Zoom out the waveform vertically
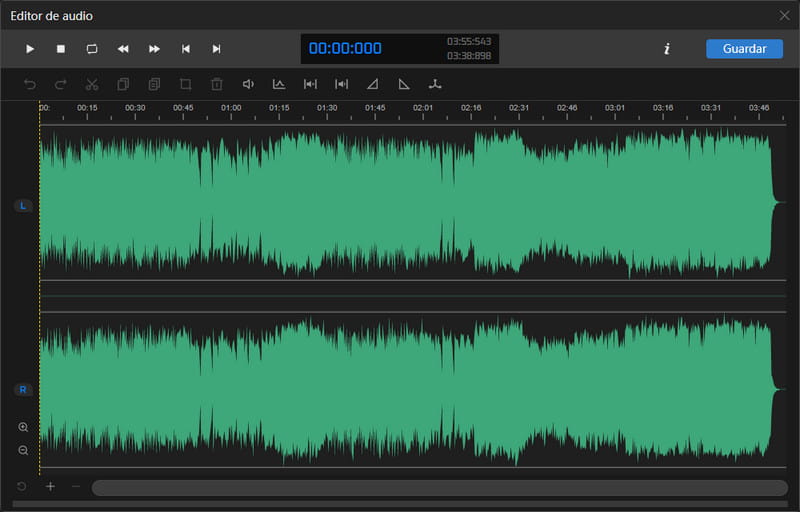Screen dimensions: 800x512 [23, 450]
